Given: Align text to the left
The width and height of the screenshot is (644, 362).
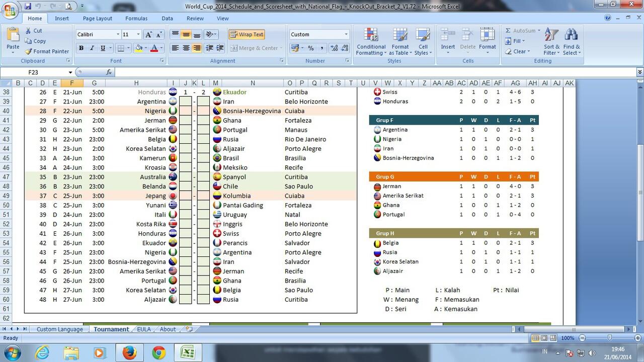Looking at the screenshot, I should [x=175, y=48].
